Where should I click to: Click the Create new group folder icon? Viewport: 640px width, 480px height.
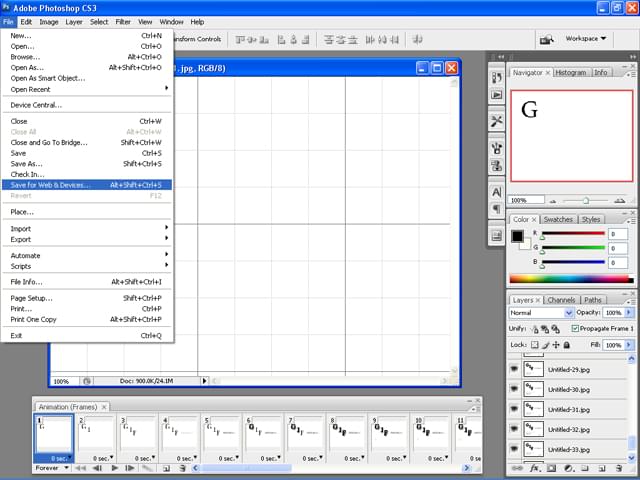[x=585, y=468]
